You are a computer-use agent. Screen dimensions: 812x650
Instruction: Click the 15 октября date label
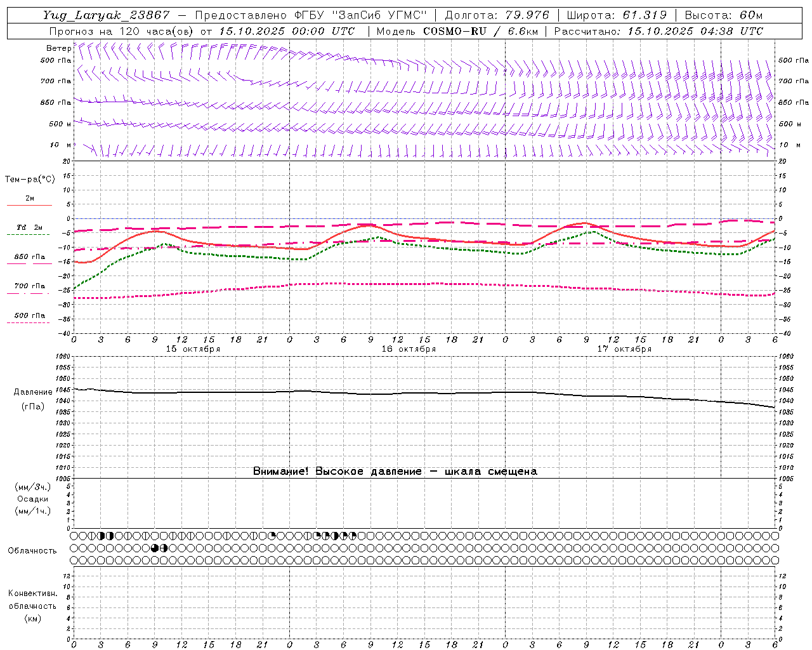pyautogui.click(x=193, y=349)
